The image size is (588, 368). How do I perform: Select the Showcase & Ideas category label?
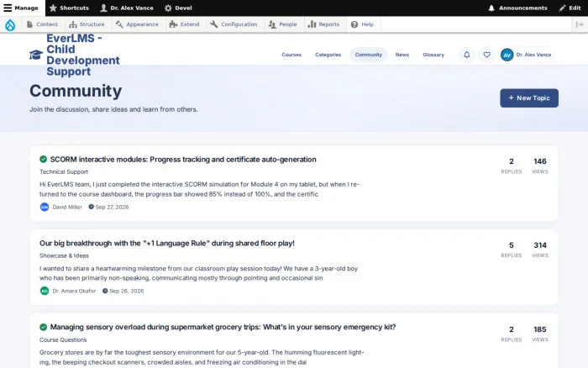[64, 256]
